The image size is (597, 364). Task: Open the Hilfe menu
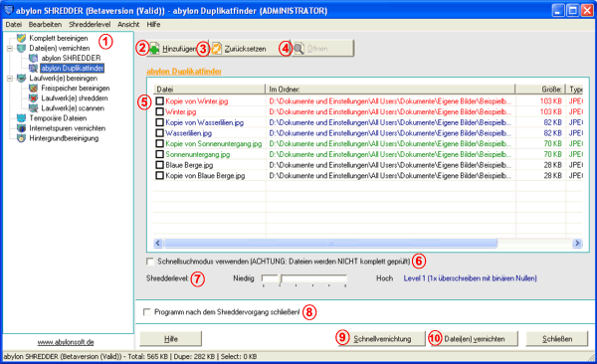point(153,25)
